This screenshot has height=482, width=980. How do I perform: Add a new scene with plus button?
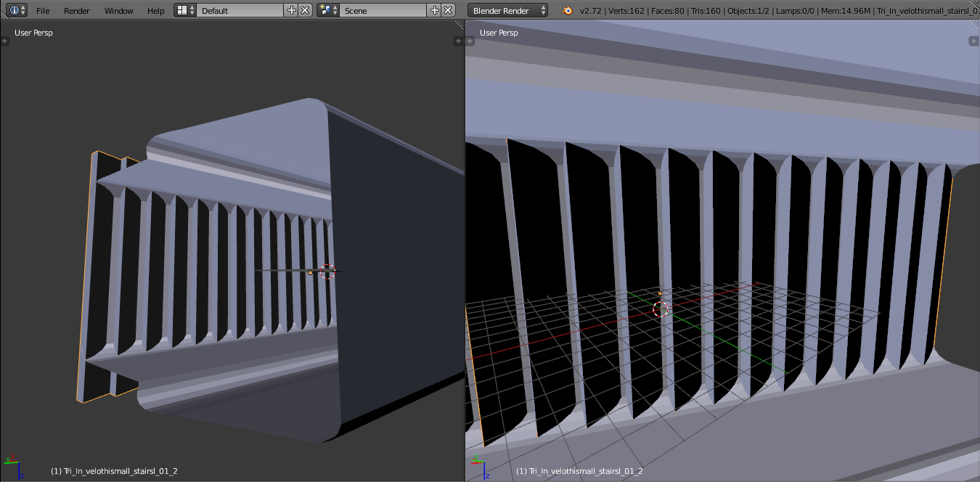(434, 10)
